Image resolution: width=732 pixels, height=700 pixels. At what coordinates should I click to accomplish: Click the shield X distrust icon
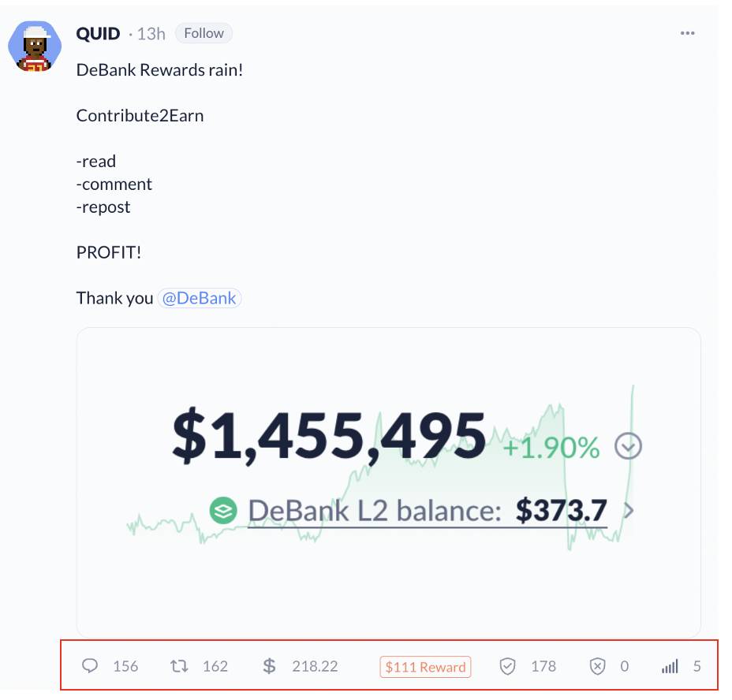pos(597,666)
